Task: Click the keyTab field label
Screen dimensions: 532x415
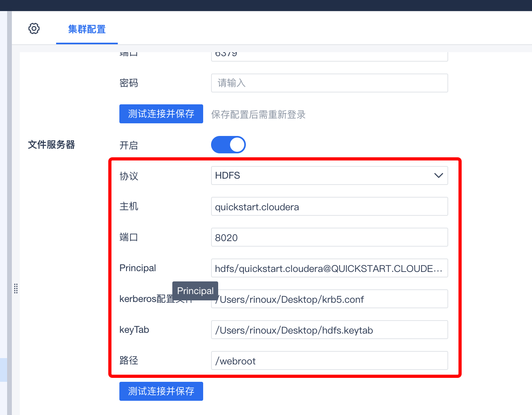Action: click(x=134, y=330)
